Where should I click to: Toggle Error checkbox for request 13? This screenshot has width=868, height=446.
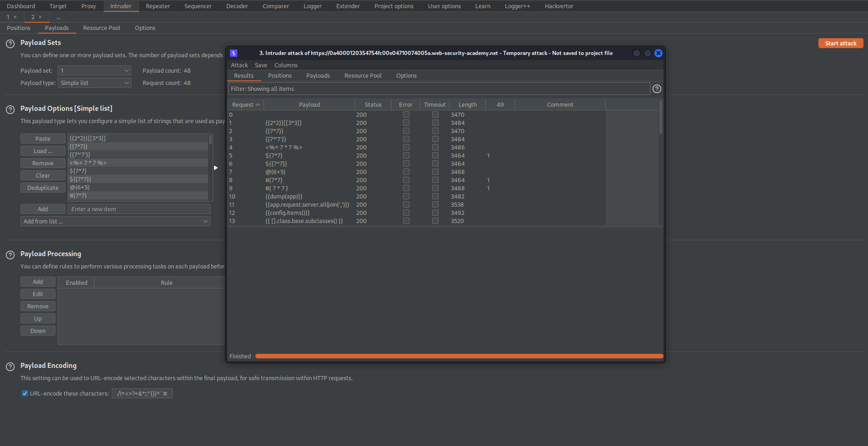(406, 221)
